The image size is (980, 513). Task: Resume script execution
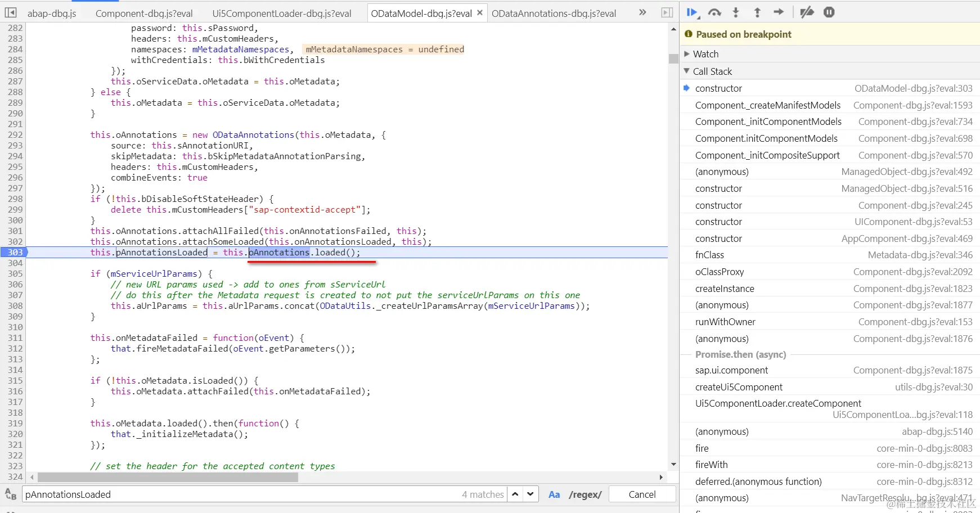click(693, 12)
